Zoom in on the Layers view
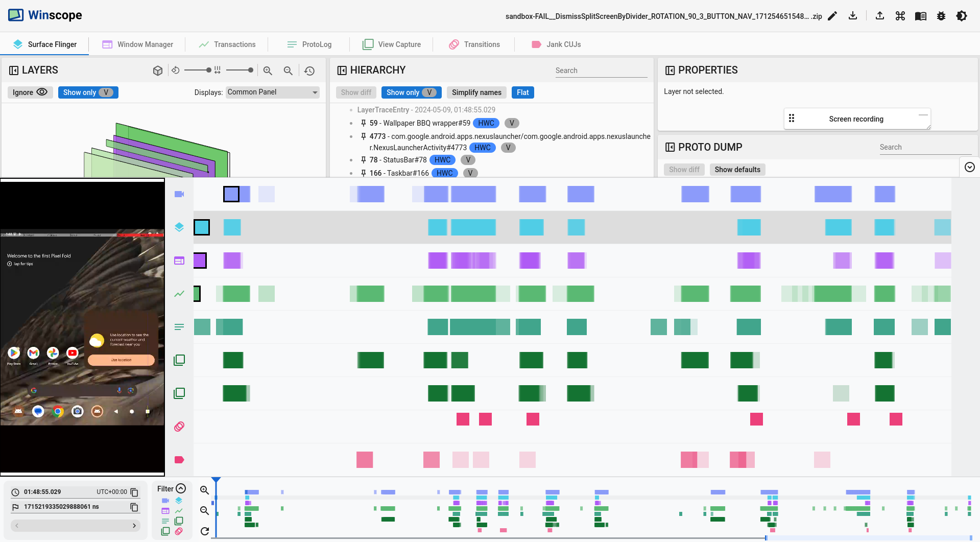 coord(268,70)
